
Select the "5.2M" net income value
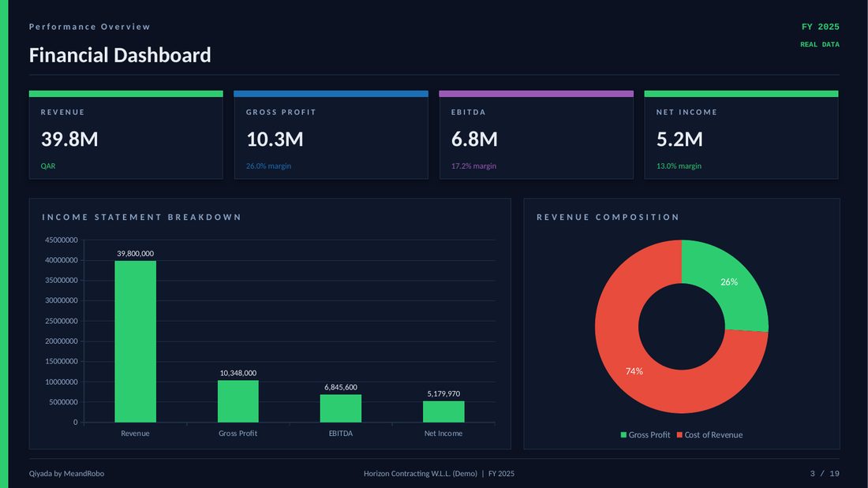[679, 139]
